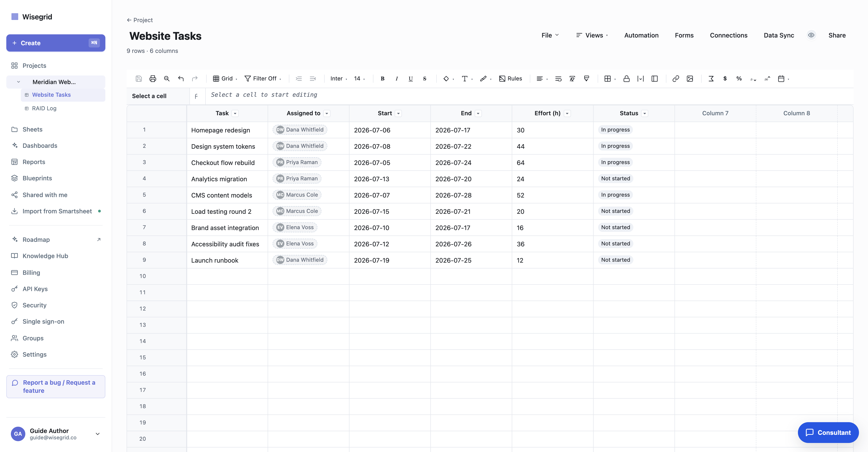The image size is (868, 452).
Task: Lock the selected cells
Action: point(626,78)
